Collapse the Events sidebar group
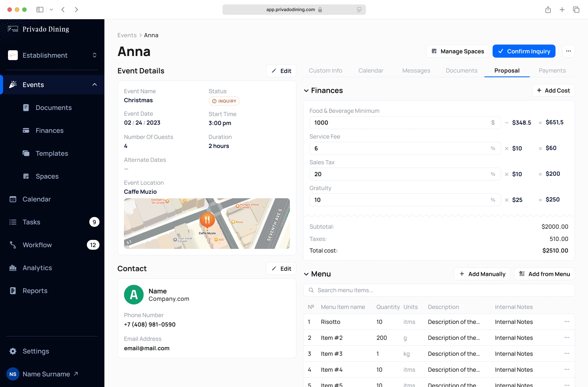 94,84
